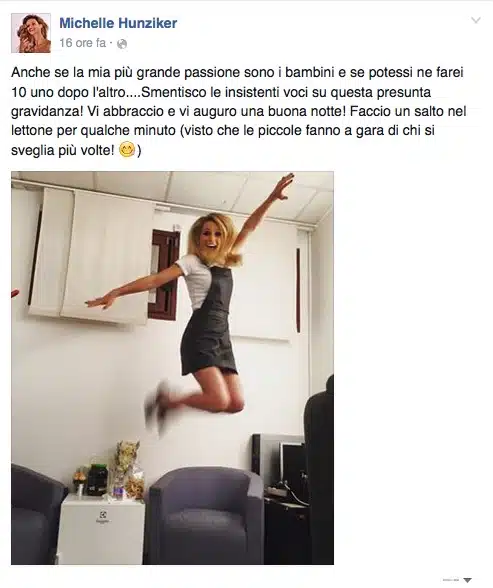This screenshot has width=493, height=588.
Task: Click the woman's raised hand in the photo
Action: point(283,186)
